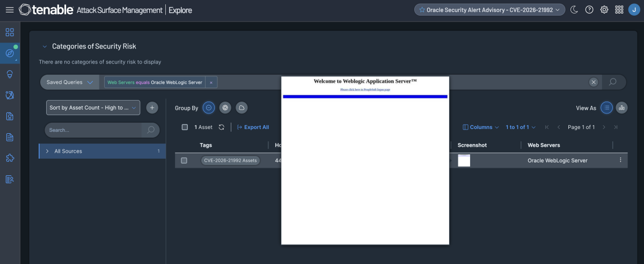Go to the next page
644x264 pixels.
coord(604,127)
